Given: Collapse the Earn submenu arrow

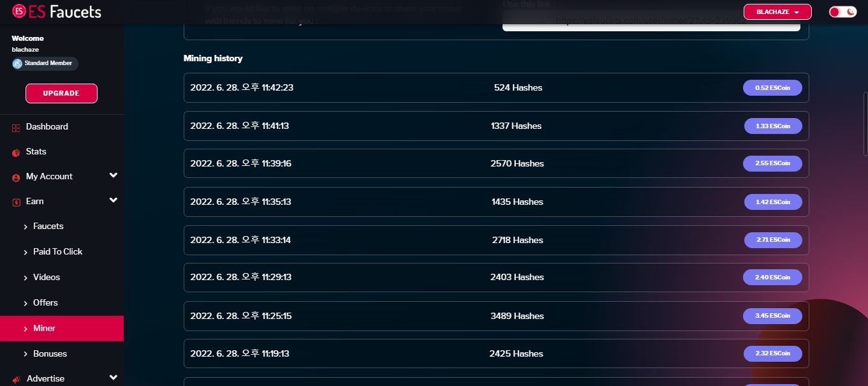Looking at the screenshot, I should pos(114,200).
